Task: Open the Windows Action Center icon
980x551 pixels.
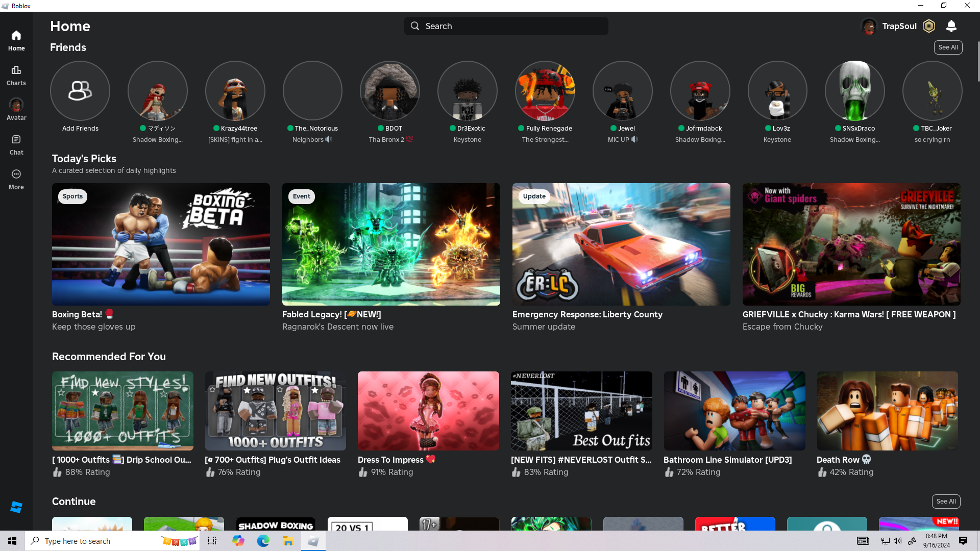Action: click(x=963, y=541)
